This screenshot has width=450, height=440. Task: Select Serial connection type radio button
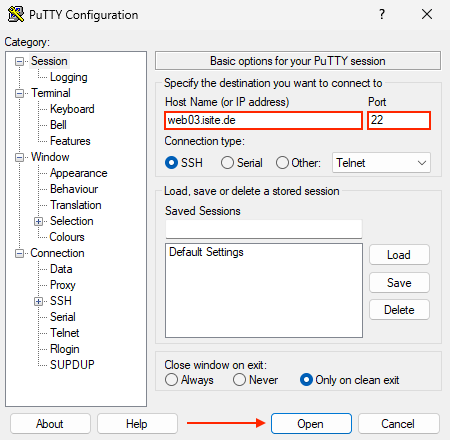pyautogui.click(x=227, y=163)
